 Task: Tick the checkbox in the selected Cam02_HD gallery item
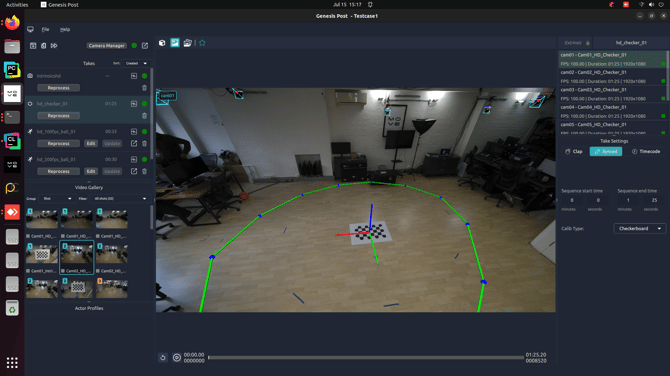coord(63,271)
